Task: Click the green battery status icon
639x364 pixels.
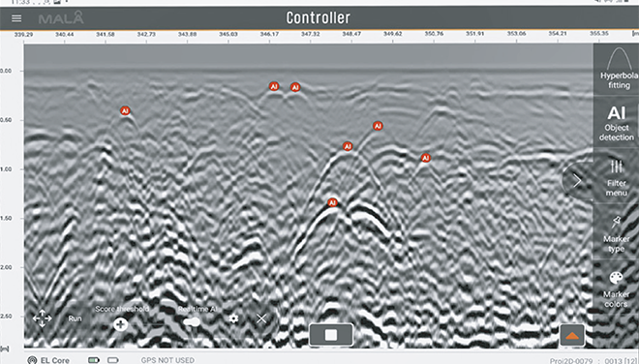Action: [94, 360]
